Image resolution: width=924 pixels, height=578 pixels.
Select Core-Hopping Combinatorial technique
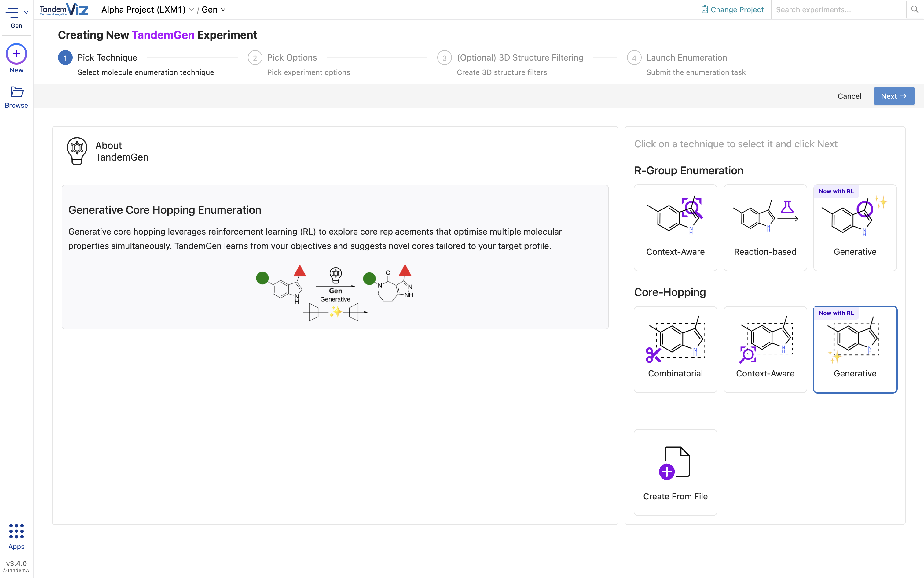(676, 349)
